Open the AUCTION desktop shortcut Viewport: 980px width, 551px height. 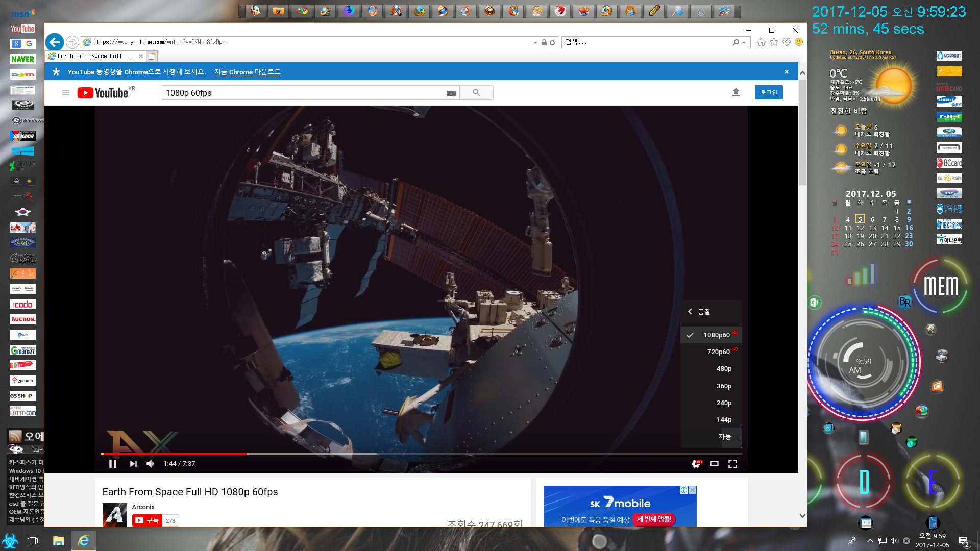[23, 320]
